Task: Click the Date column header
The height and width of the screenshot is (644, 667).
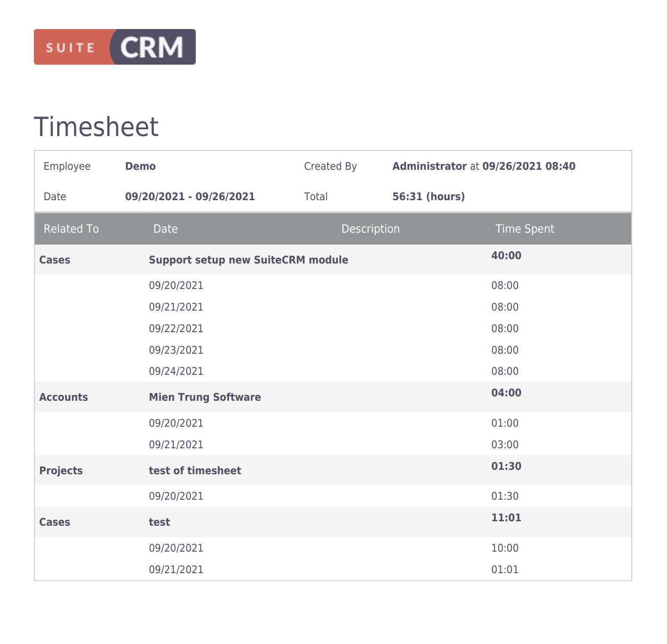Action: point(165,229)
